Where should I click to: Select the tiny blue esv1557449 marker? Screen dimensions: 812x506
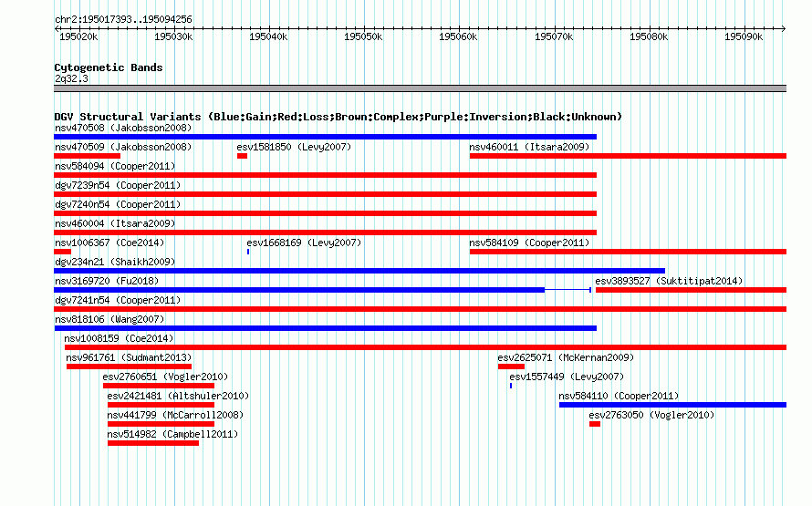click(x=511, y=386)
